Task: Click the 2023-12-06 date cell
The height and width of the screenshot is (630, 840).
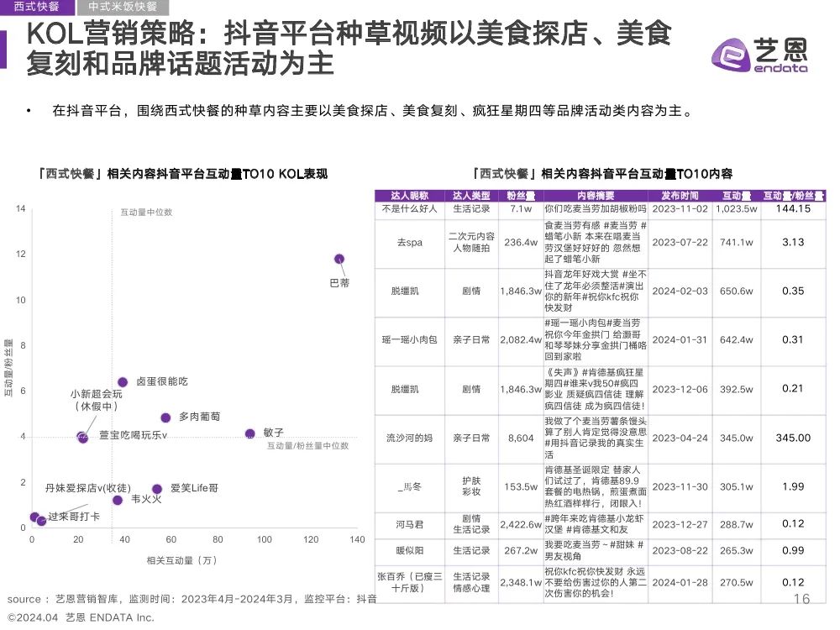Action: (x=680, y=390)
